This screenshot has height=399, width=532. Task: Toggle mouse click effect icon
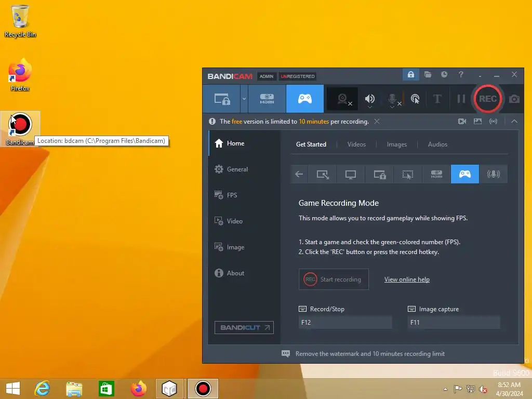pyautogui.click(x=415, y=99)
